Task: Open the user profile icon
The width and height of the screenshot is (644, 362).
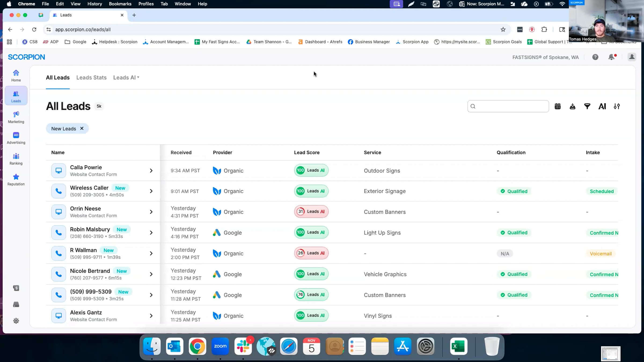Action: [632, 57]
